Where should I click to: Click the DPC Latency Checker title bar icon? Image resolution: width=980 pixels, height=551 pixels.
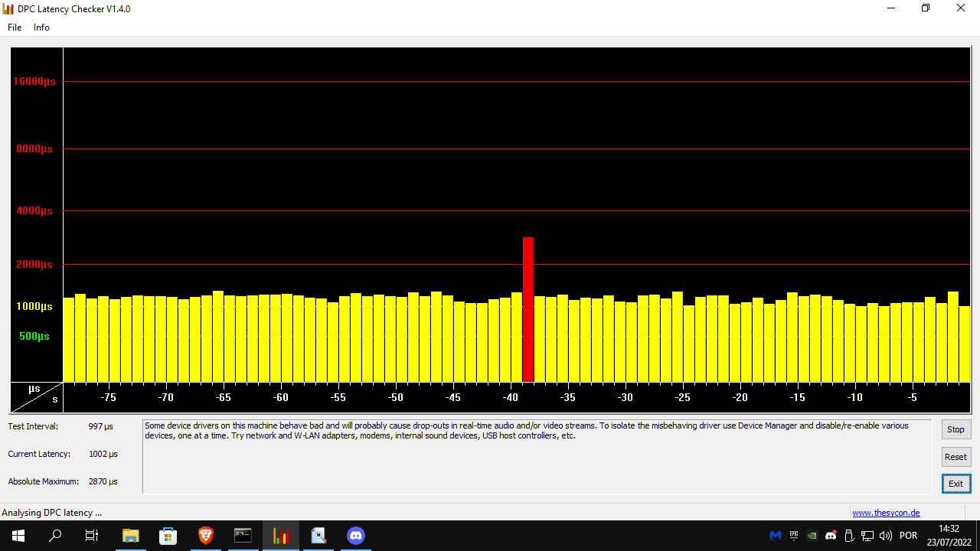coord(8,8)
